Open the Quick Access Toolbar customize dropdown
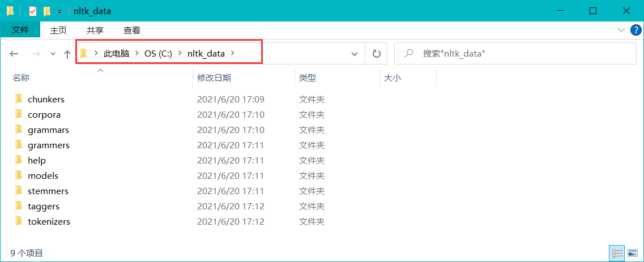The image size is (644, 262). 59,11
